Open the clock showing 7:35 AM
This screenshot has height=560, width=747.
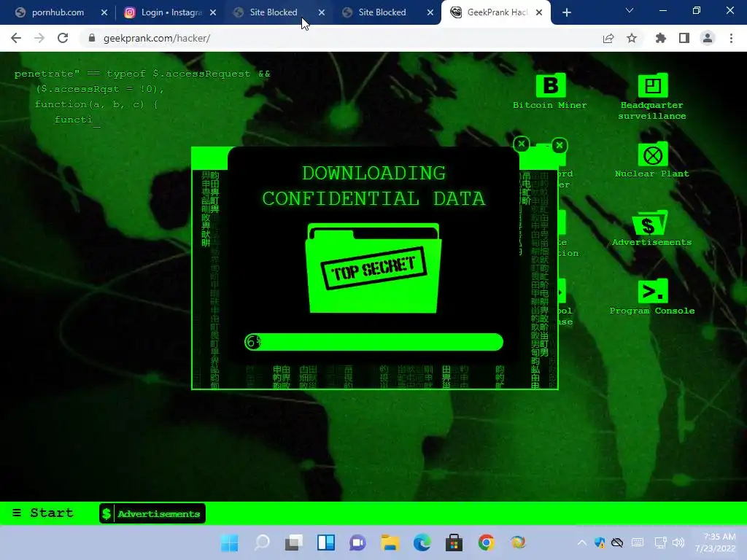click(715, 542)
